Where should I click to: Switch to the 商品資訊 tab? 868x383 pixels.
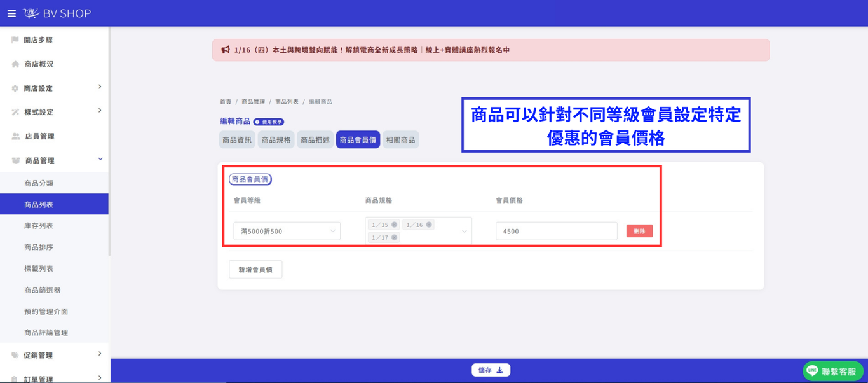click(237, 140)
